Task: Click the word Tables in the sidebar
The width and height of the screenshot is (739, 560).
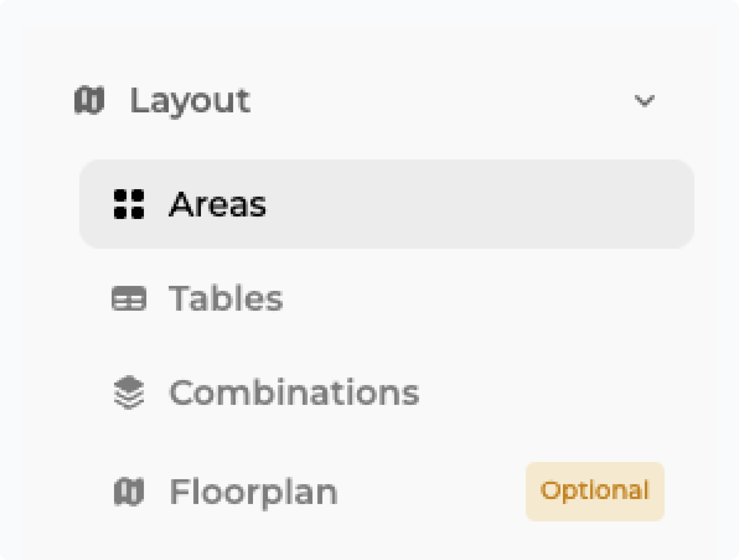Action: 226,298
